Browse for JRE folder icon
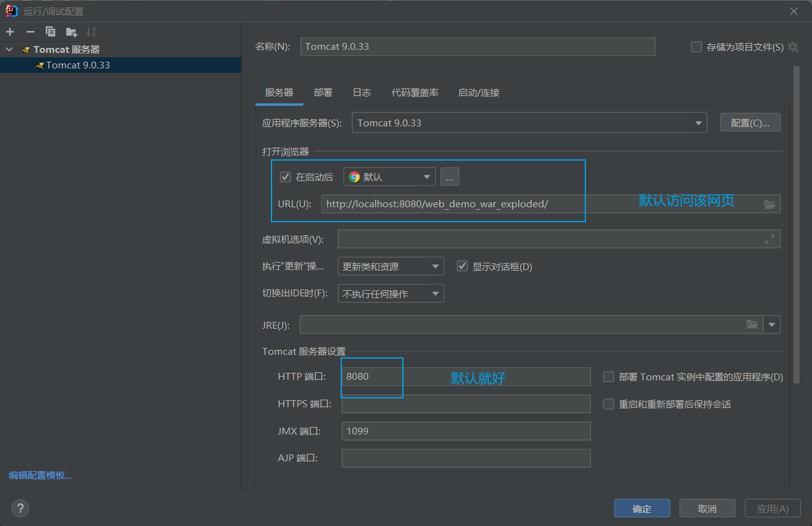 752,324
